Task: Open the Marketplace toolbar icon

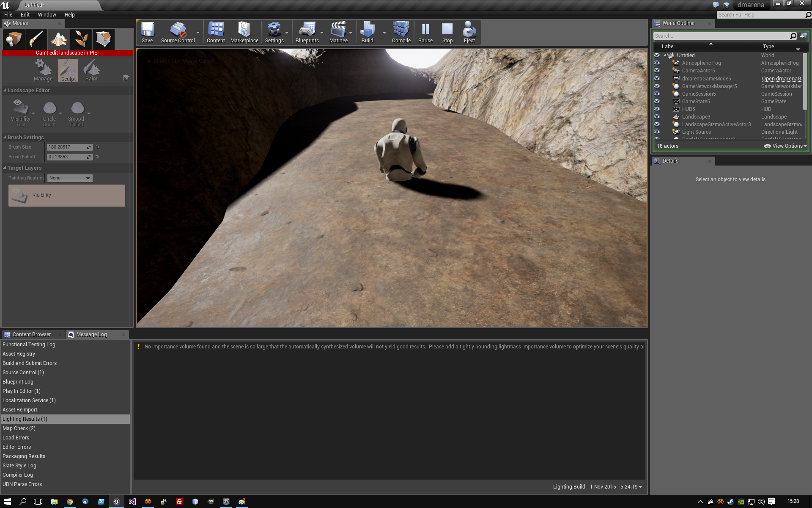Action: pos(244,32)
